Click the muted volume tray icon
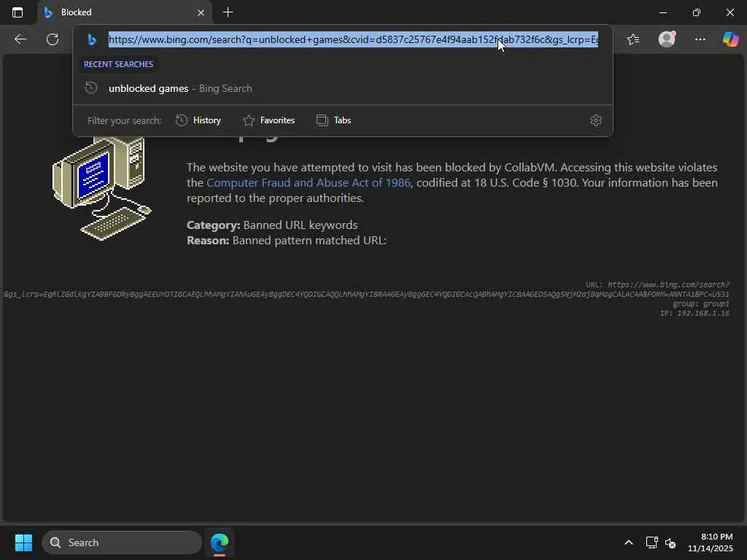Screen dimensions: 747x560 671,542
